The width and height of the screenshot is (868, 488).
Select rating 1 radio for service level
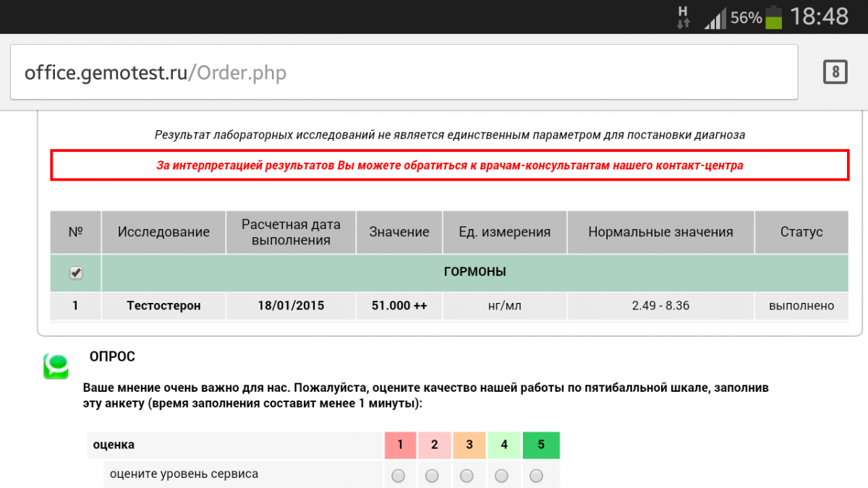(x=398, y=475)
